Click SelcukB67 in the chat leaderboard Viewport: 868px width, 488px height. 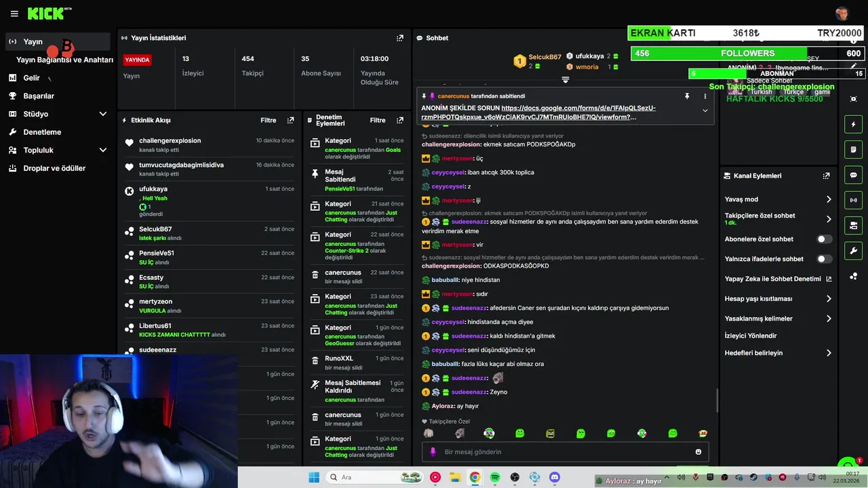545,57
